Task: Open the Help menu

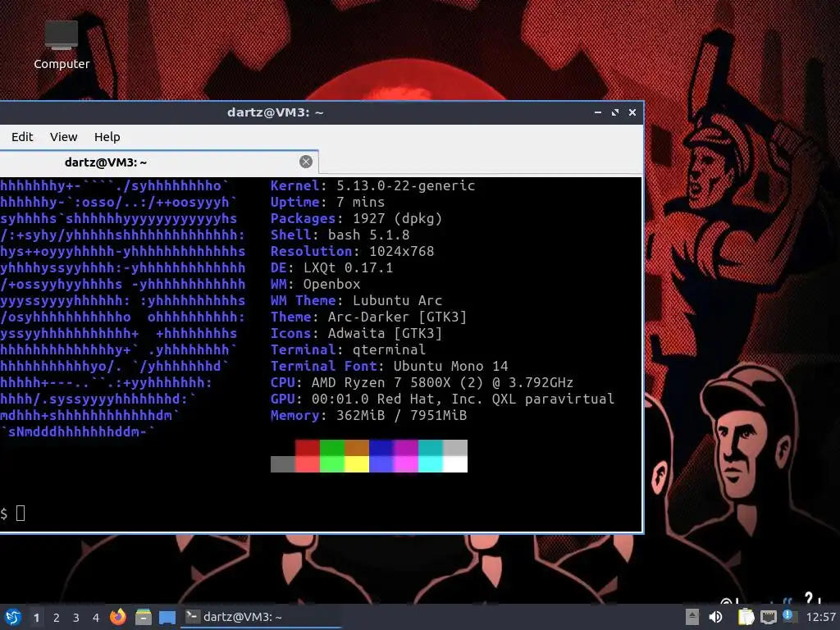Action: pyautogui.click(x=107, y=137)
